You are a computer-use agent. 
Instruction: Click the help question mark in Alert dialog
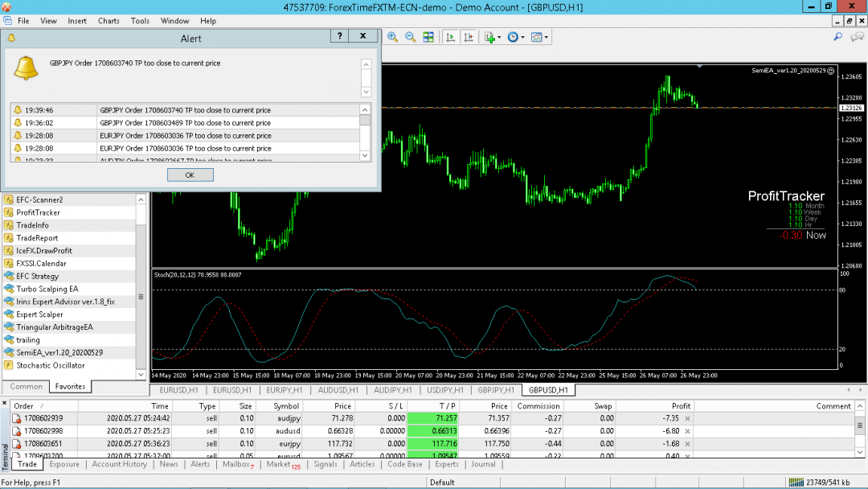341,36
